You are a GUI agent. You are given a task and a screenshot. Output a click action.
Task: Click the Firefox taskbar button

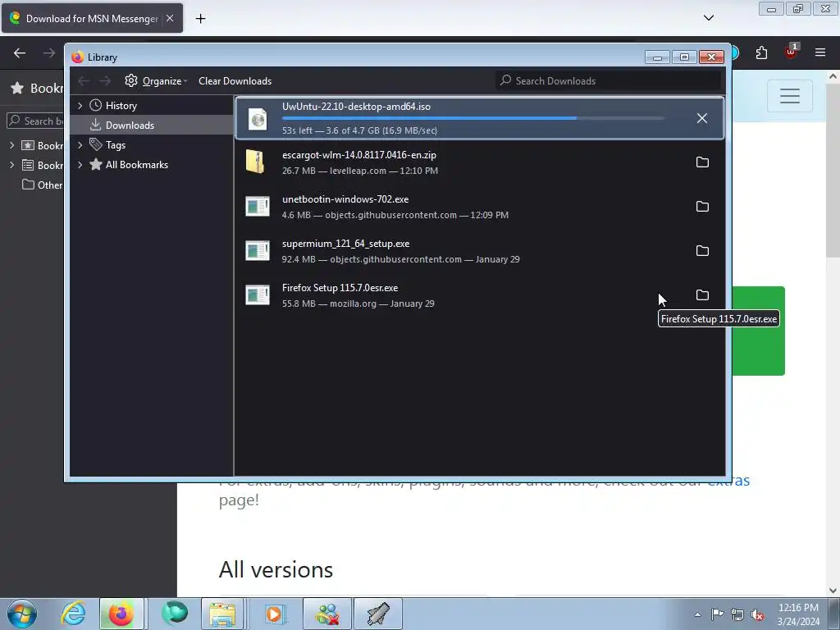coord(121,614)
